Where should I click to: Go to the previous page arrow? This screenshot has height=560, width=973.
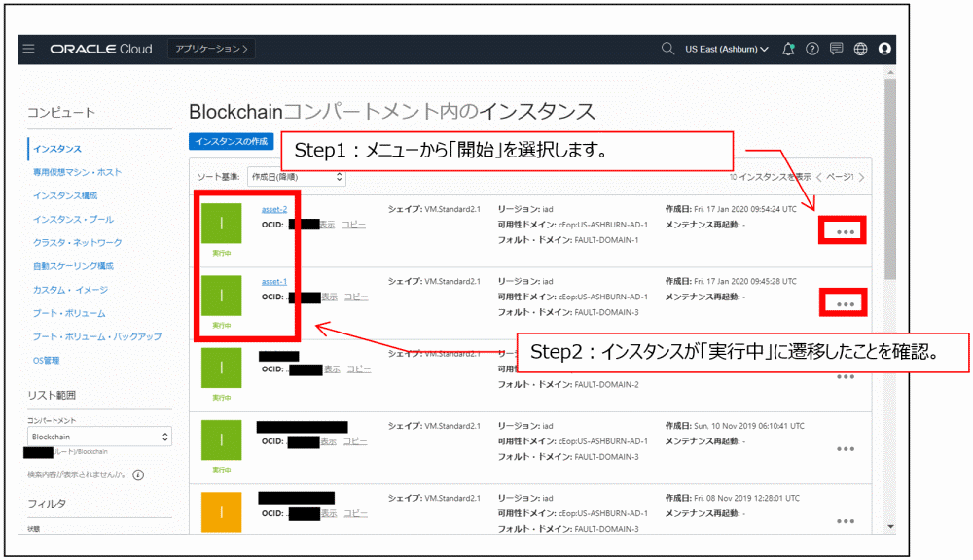(x=819, y=177)
